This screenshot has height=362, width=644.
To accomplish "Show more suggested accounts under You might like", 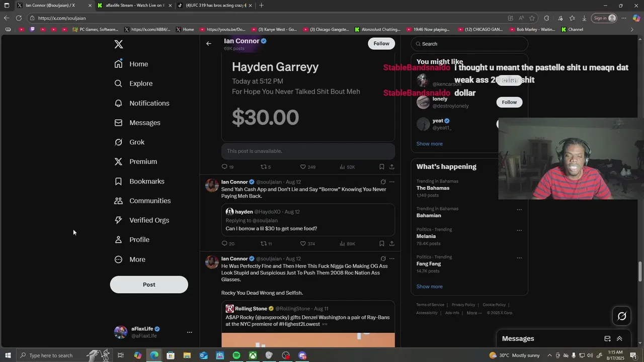I will point(429,144).
